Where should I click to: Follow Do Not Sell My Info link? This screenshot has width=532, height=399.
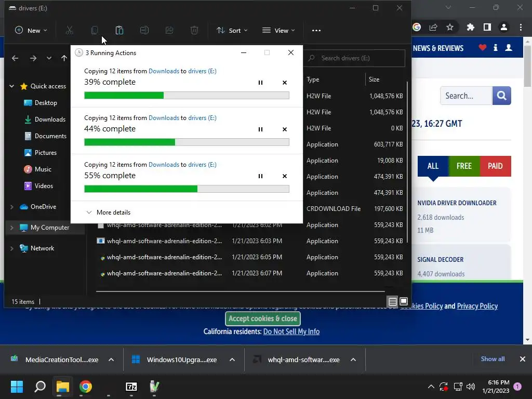point(291,331)
